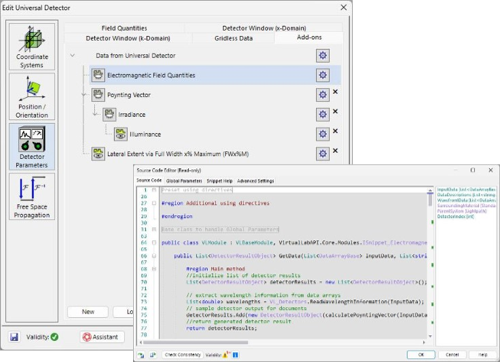Open the Position / Orientation page

(x=32, y=97)
